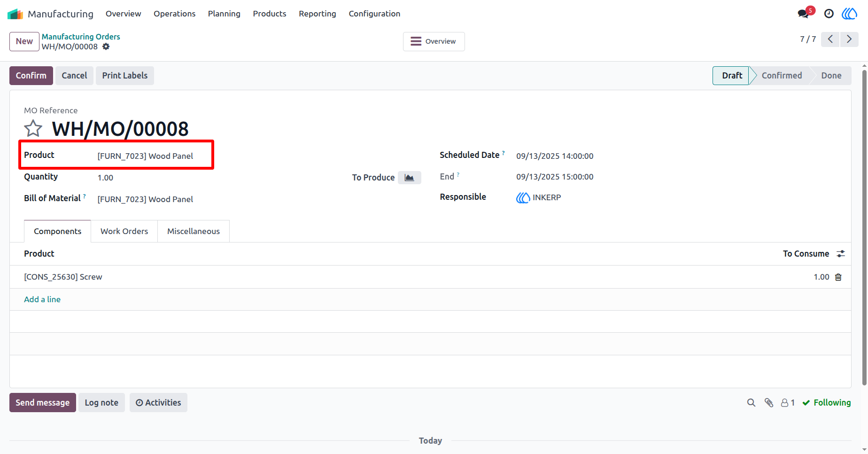This screenshot has width=868, height=454.
Task: Open forecast chart icon next to To Produce
Action: 410,178
